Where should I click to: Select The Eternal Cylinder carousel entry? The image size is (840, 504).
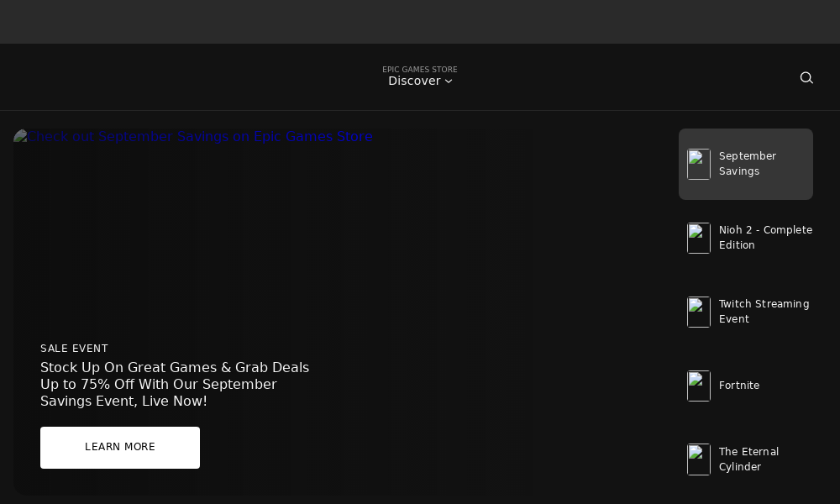click(746, 459)
